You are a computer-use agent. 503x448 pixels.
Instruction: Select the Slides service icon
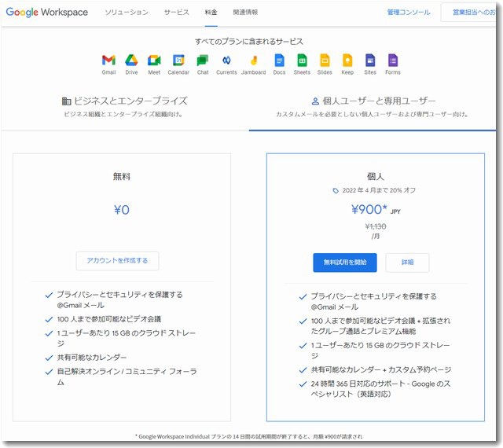(325, 60)
